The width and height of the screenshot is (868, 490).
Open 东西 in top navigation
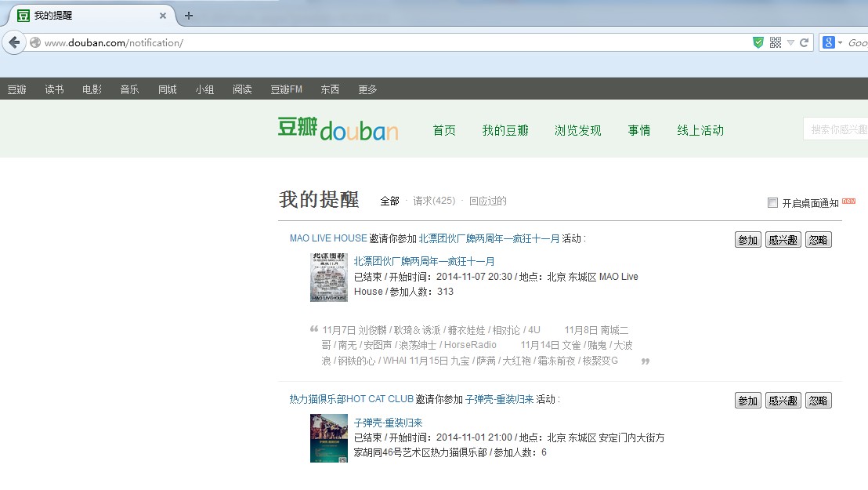click(330, 89)
